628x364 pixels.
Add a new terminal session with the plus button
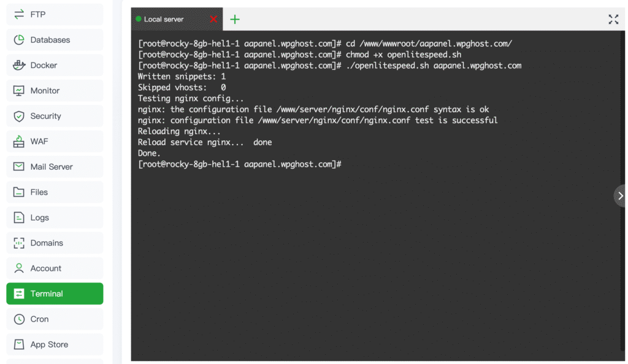[234, 19]
